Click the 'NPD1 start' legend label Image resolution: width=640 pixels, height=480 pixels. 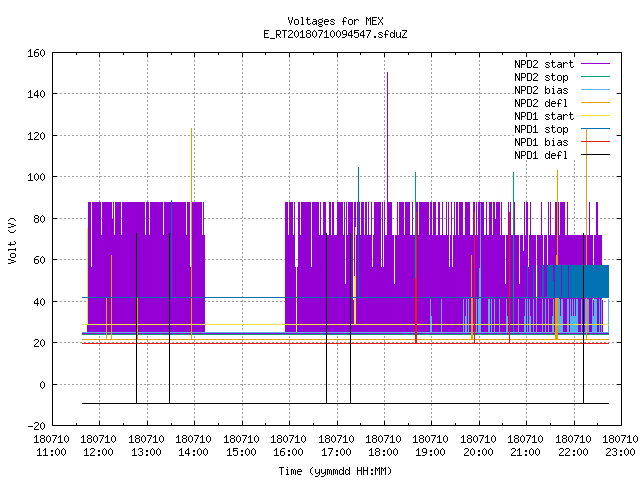click(x=544, y=116)
